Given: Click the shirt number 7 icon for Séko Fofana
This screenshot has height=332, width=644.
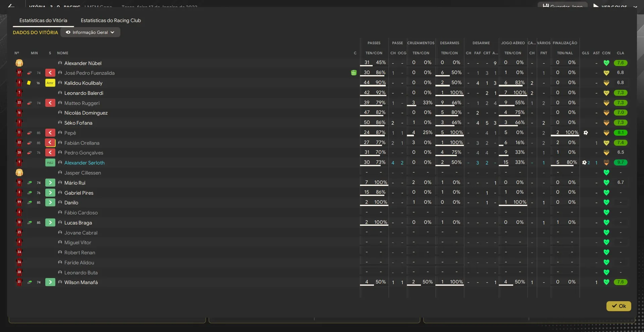Looking at the screenshot, I should point(19,123).
